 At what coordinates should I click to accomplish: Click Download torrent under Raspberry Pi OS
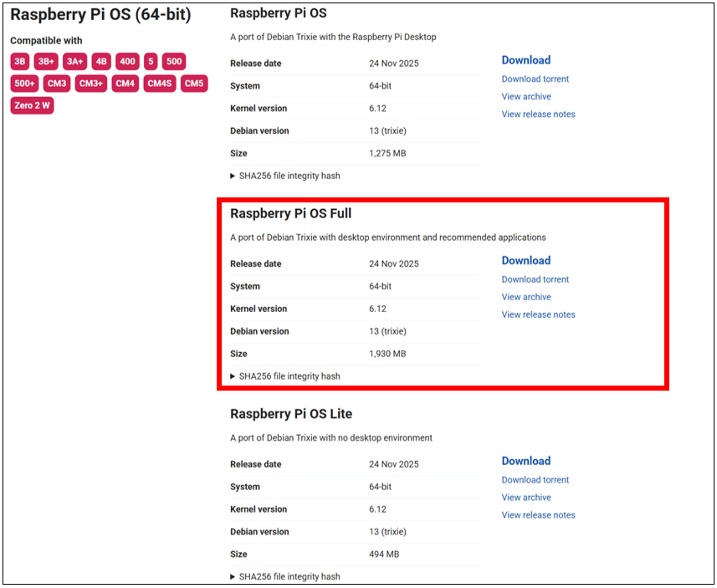pyautogui.click(x=535, y=79)
